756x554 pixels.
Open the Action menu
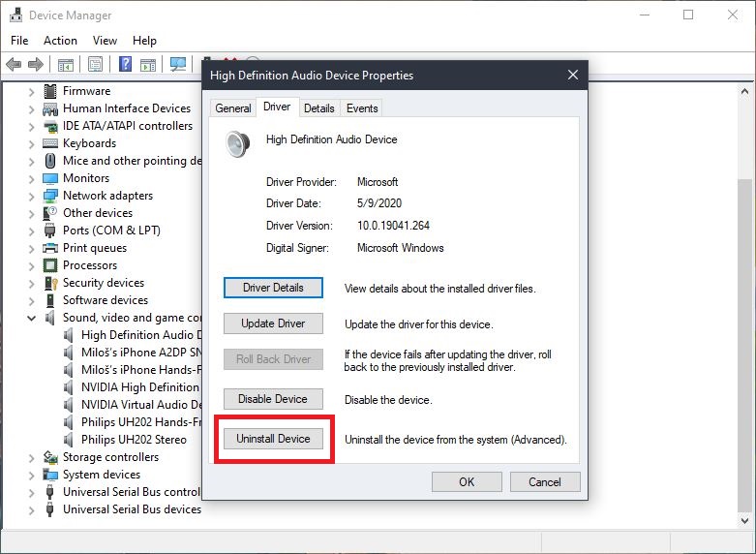60,41
